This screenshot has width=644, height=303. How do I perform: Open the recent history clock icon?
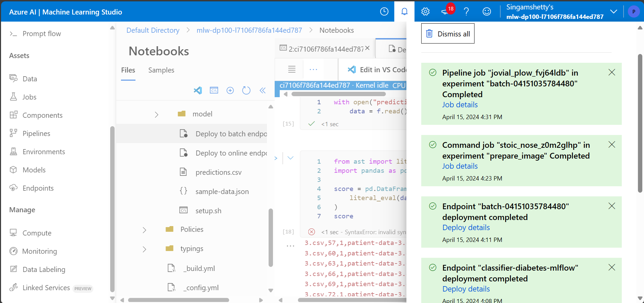(384, 11)
